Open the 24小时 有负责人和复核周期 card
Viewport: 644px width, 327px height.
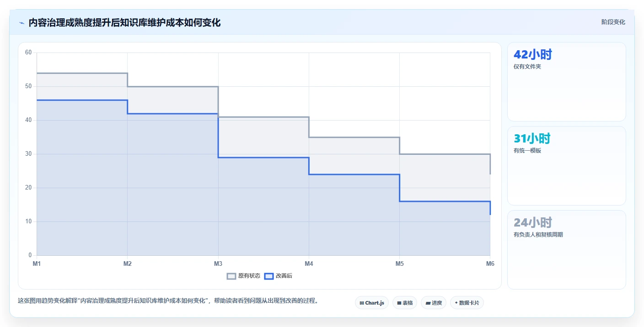[567, 250]
